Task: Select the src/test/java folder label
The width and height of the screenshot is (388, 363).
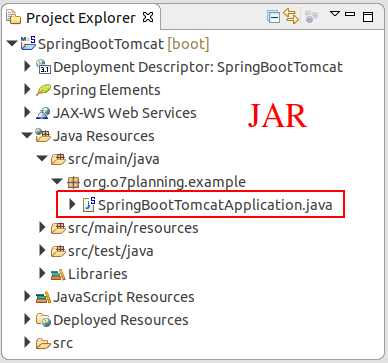Action: click(x=111, y=251)
